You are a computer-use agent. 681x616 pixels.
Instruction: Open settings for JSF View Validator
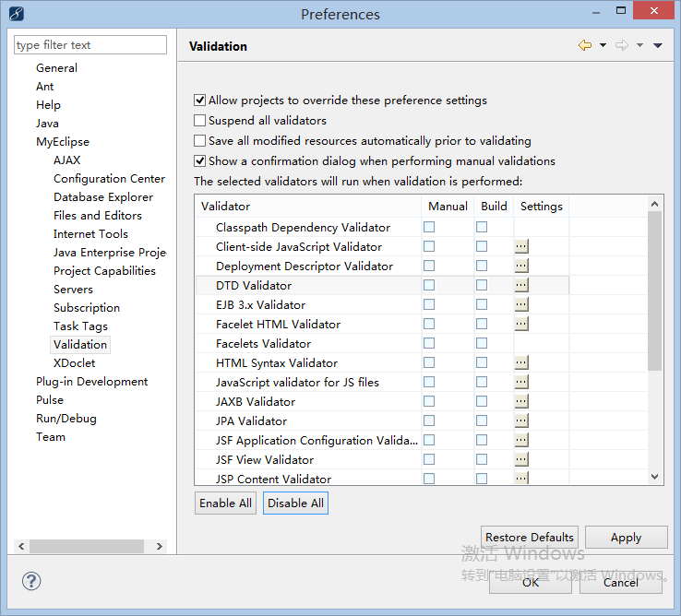521,459
